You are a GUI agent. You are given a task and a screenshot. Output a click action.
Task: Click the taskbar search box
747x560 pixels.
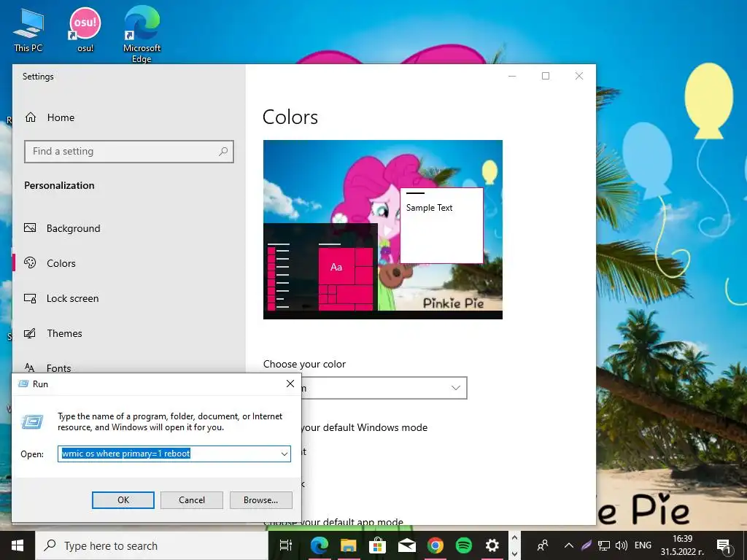click(x=152, y=545)
